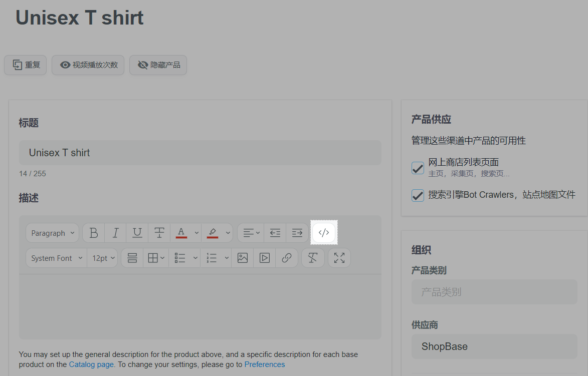
Task: Open bullet list style arrow
Action: coord(195,258)
